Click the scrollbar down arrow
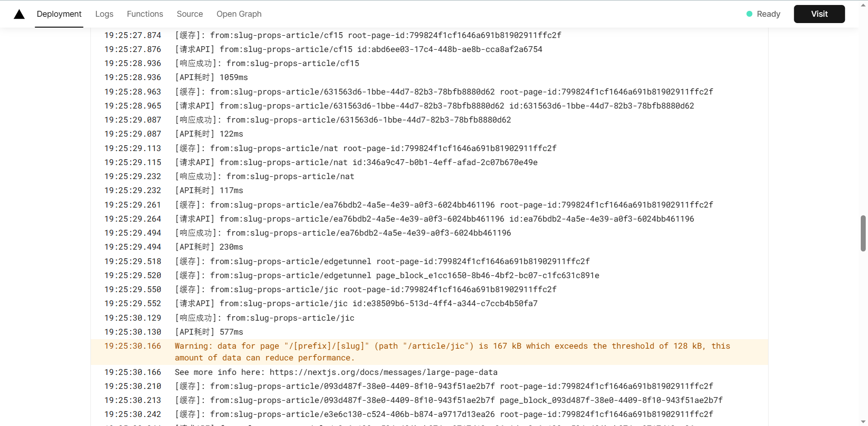This screenshot has height=426, width=868. pyautogui.click(x=863, y=421)
